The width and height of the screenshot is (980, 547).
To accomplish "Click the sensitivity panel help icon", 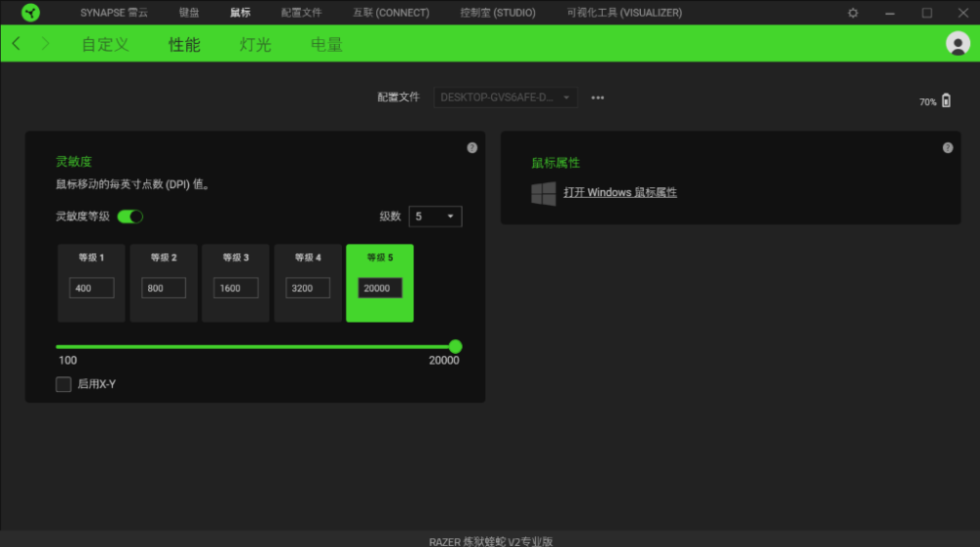I will point(472,148).
